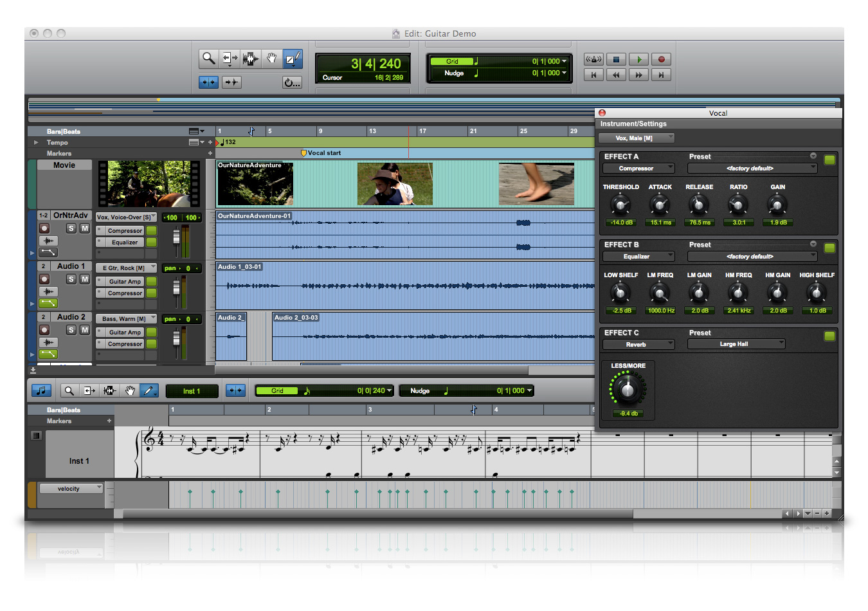Mute the Audio 2 track
This screenshot has height=611, width=868.
pyautogui.click(x=84, y=330)
